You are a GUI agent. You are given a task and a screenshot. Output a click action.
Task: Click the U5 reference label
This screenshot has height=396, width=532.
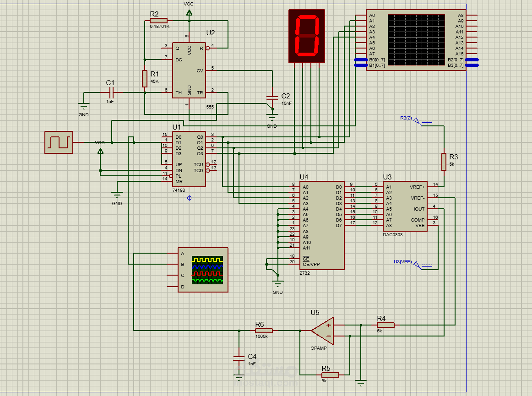click(315, 312)
